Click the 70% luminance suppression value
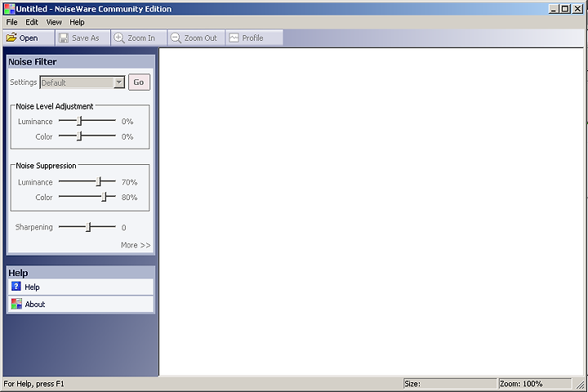 coord(129,182)
